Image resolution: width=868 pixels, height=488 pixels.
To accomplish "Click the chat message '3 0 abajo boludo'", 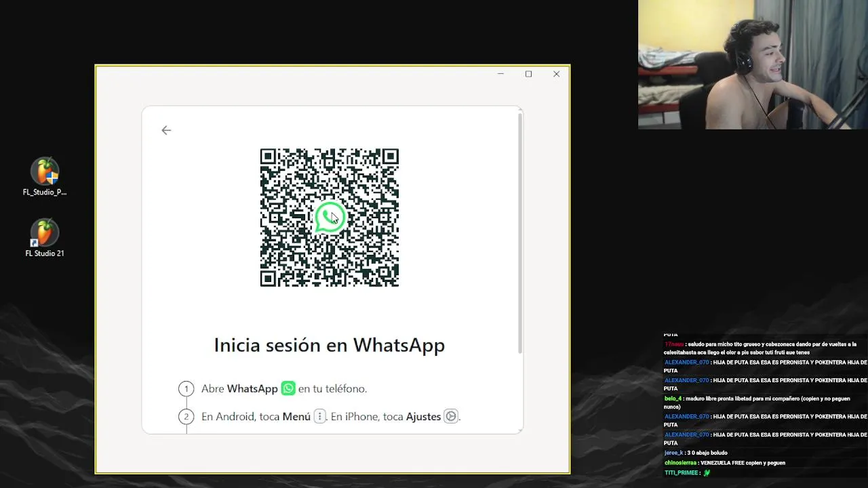I will tap(707, 453).
